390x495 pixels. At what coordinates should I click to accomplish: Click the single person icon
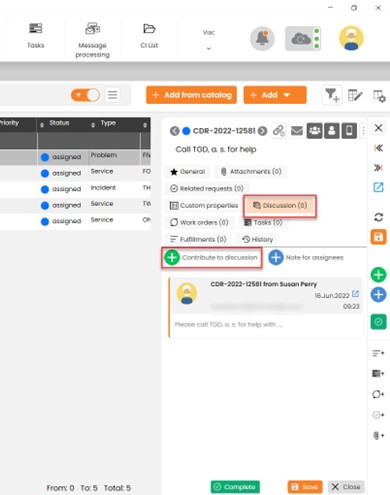[332, 131]
